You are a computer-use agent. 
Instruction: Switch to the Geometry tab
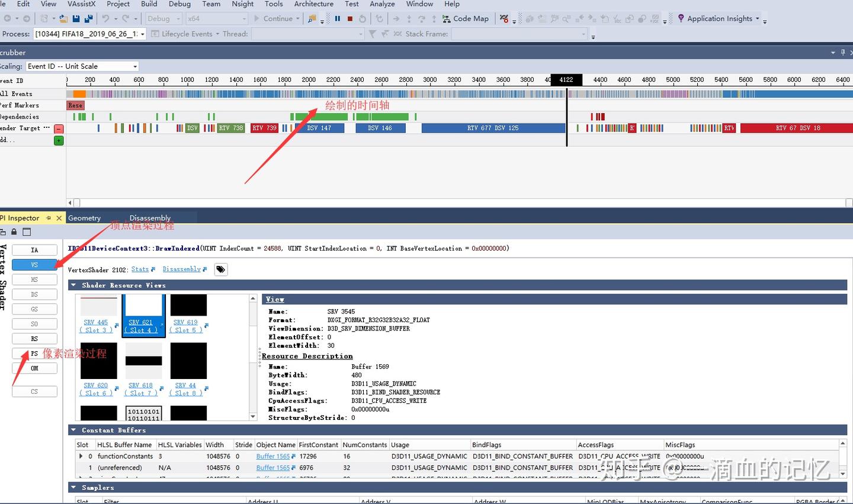click(85, 218)
